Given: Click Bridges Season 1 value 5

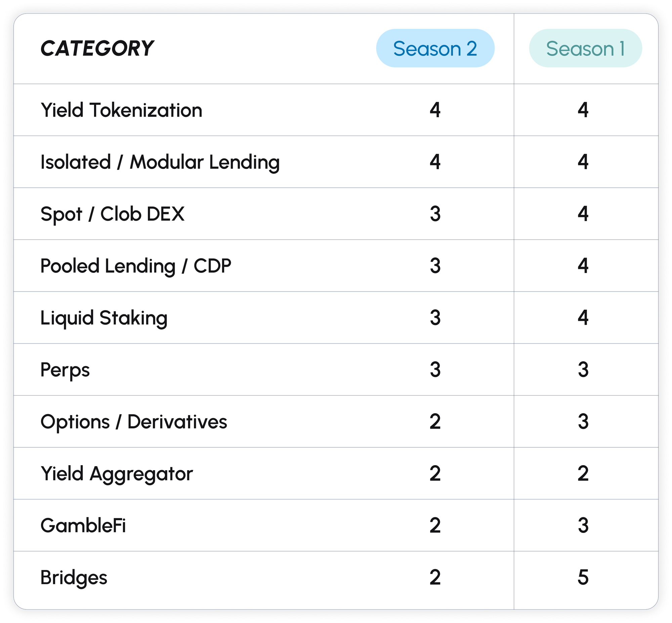Looking at the screenshot, I should (583, 577).
